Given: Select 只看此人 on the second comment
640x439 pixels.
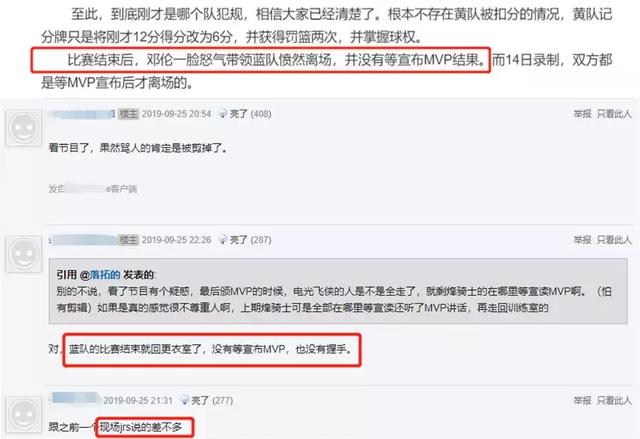Looking at the screenshot, I should 614,240.
